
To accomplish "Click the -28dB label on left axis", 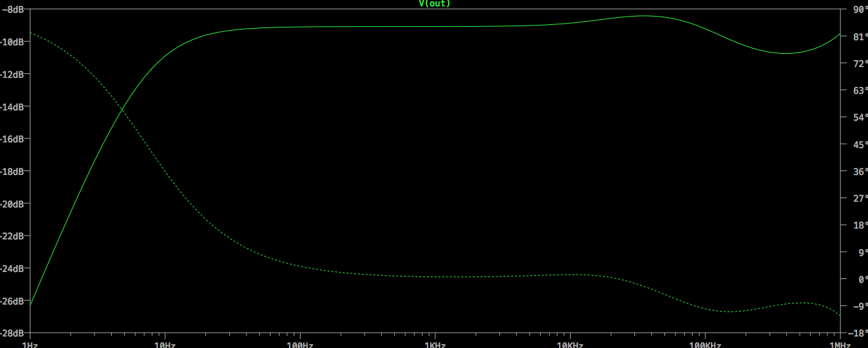I will point(11,333).
